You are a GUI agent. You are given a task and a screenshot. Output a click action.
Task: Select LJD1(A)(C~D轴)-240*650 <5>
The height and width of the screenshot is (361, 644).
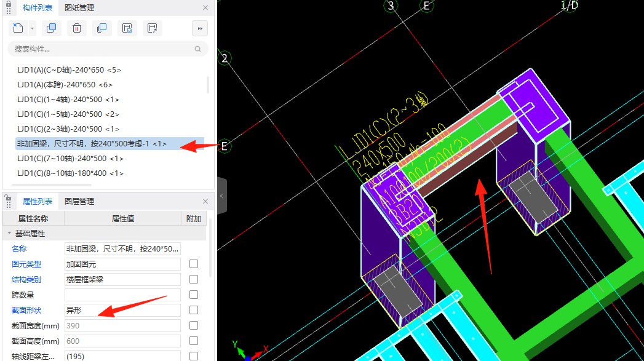tap(69, 70)
